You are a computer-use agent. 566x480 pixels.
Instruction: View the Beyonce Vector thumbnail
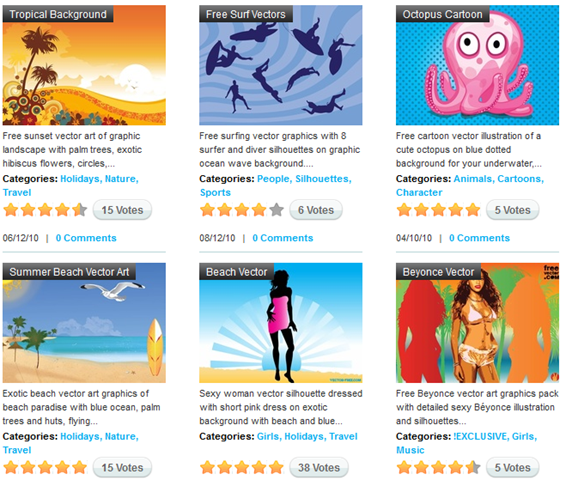[x=477, y=323]
